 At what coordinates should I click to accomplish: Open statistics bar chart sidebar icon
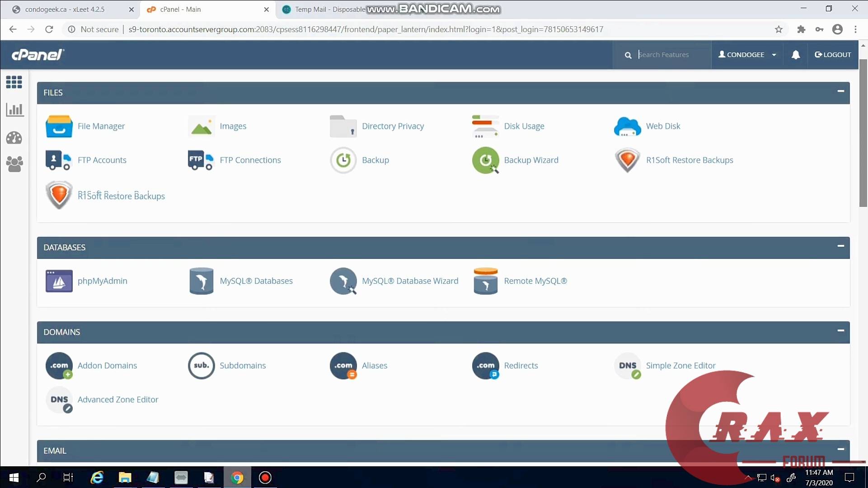(x=14, y=110)
